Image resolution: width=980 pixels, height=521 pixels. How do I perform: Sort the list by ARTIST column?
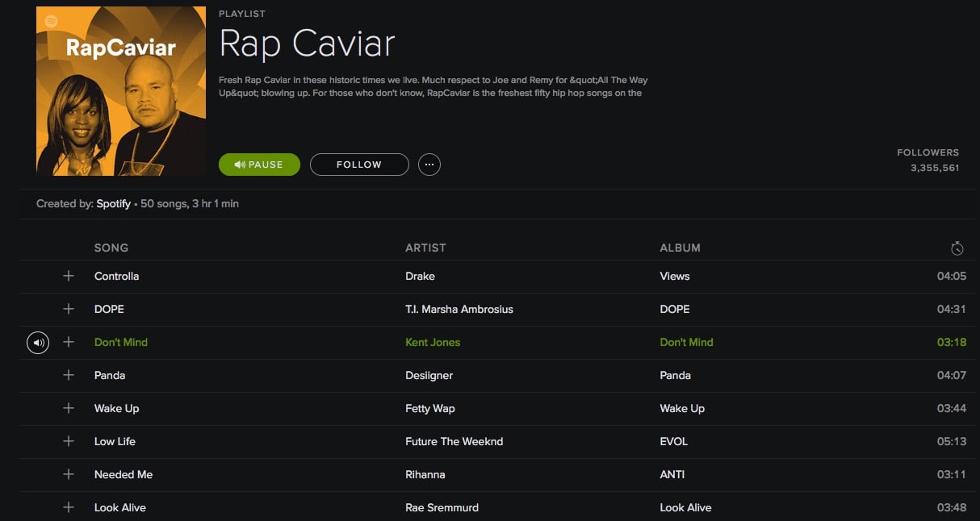coord(425,248)
